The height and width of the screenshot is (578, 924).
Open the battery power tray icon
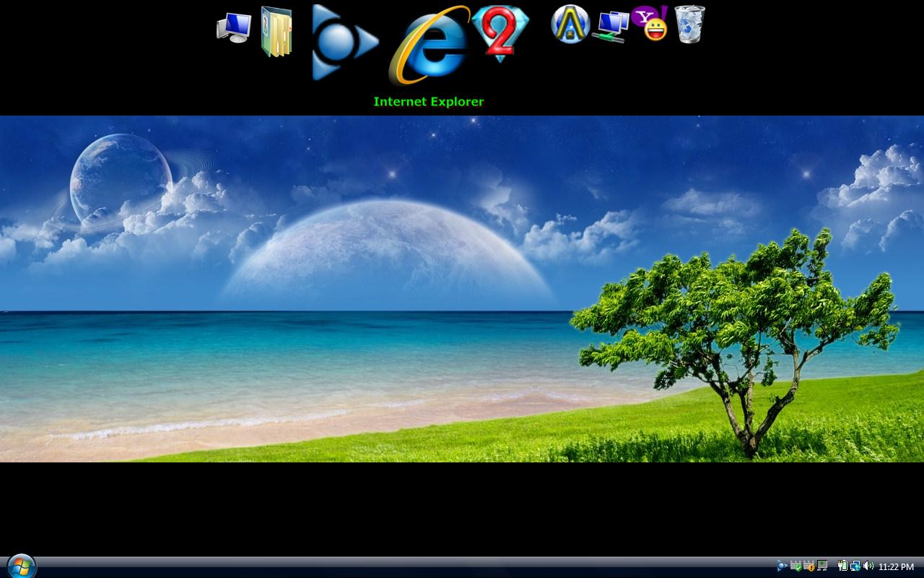pyautogui.click(x=842, y=566)
